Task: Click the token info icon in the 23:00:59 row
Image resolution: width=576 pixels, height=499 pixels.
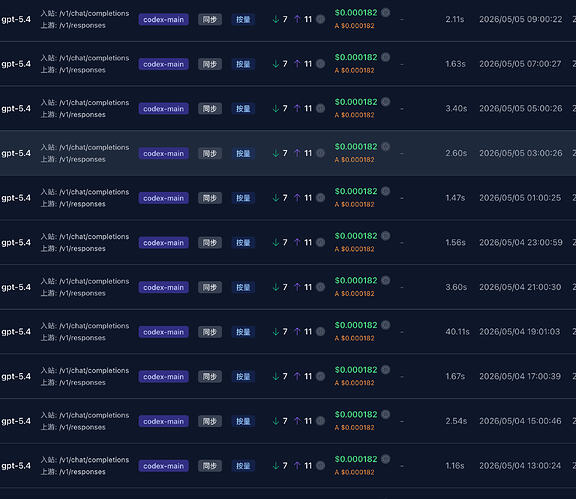Action: coord(321,243)
